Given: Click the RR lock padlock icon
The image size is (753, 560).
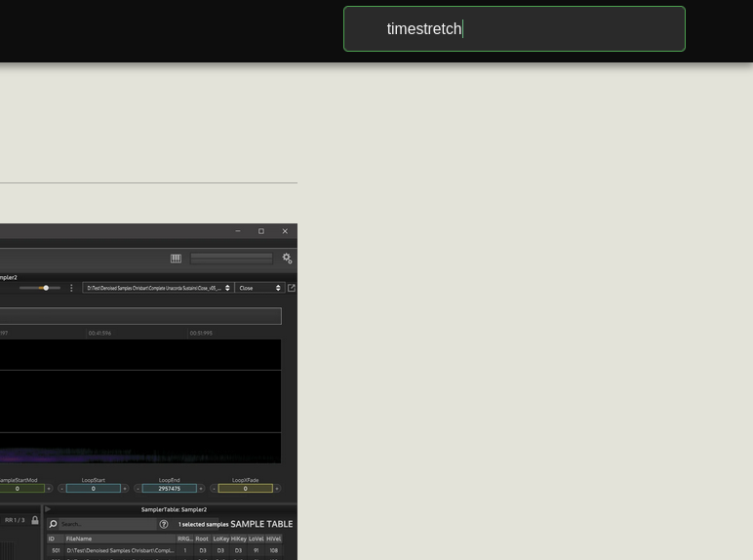Looking at the screenshot, I should (x=35, y=520).
